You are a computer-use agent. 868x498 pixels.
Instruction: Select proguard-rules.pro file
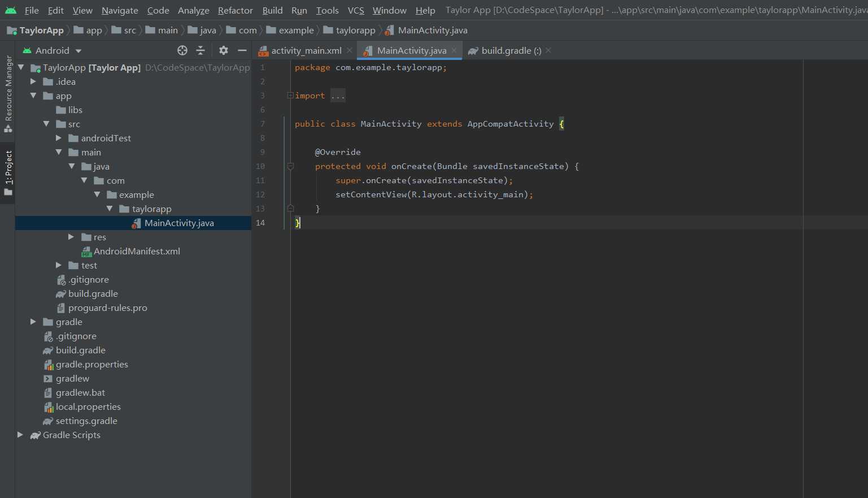102,308
